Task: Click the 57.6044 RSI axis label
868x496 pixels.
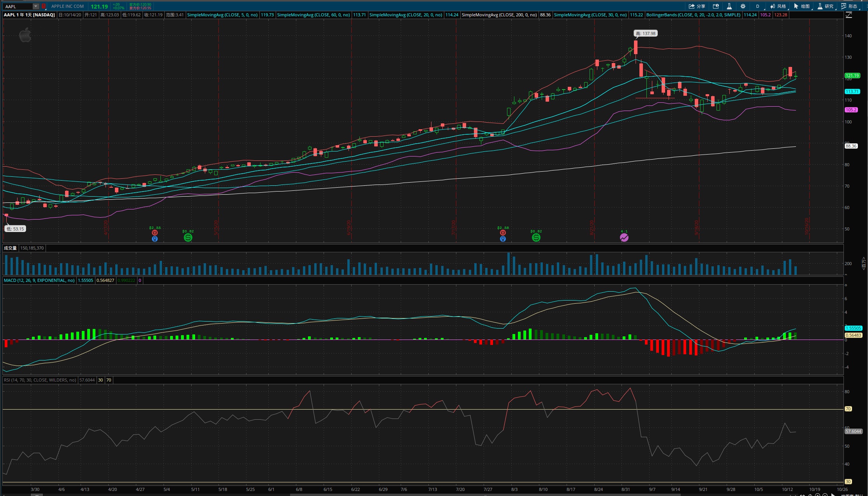Action: click(854, 431)
